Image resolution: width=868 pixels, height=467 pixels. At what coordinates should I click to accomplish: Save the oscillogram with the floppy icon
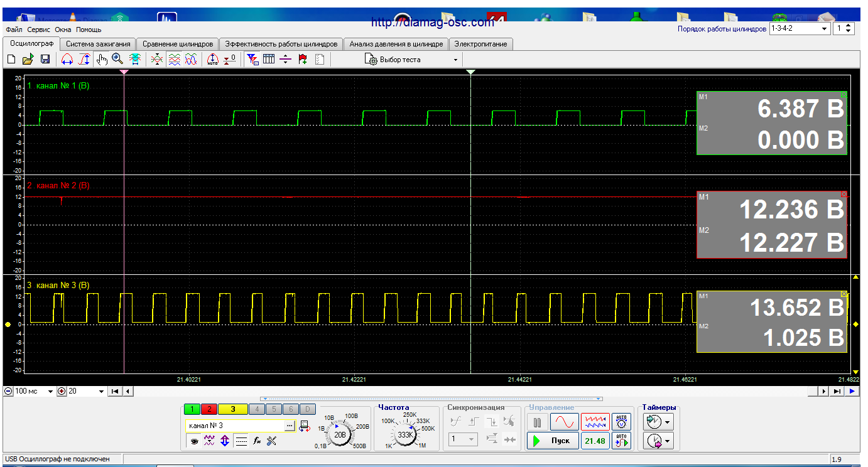click(45, 60)
